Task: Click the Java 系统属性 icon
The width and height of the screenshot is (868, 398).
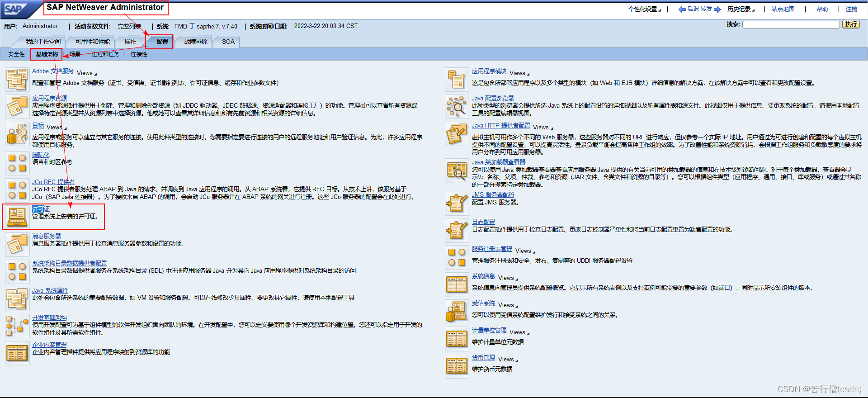Action: click(17, 298)
